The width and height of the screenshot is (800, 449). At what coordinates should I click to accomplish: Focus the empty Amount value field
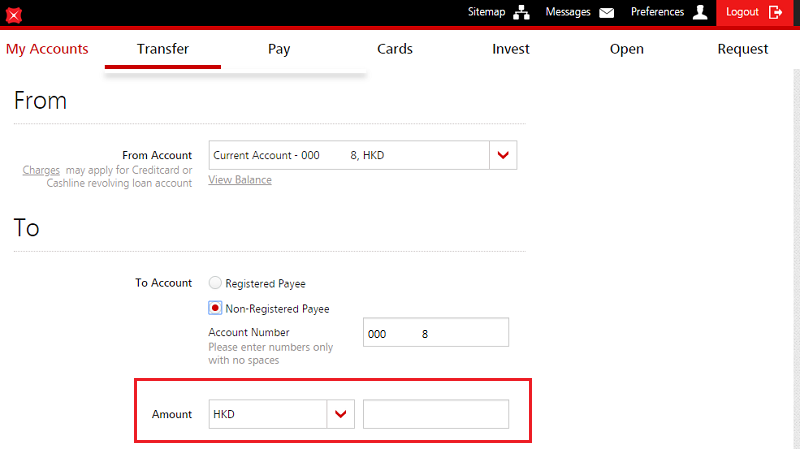pos(436,414)
